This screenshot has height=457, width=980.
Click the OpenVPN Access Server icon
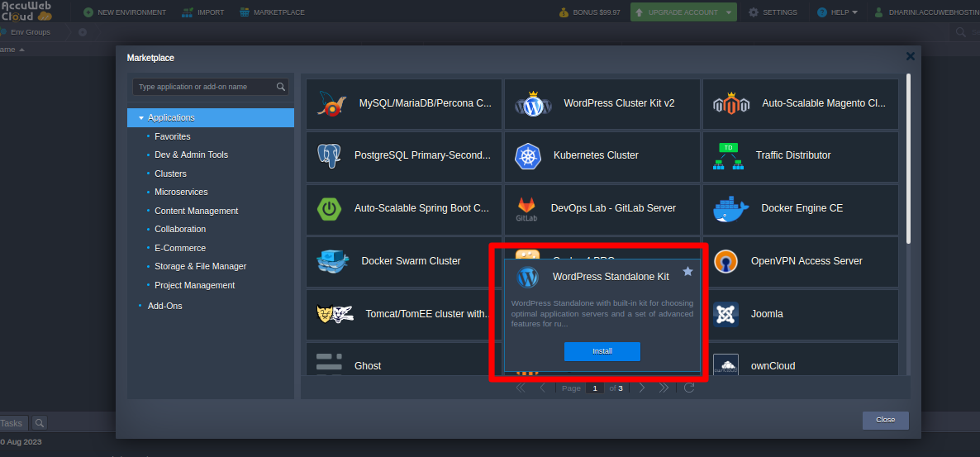coord(725,261)
